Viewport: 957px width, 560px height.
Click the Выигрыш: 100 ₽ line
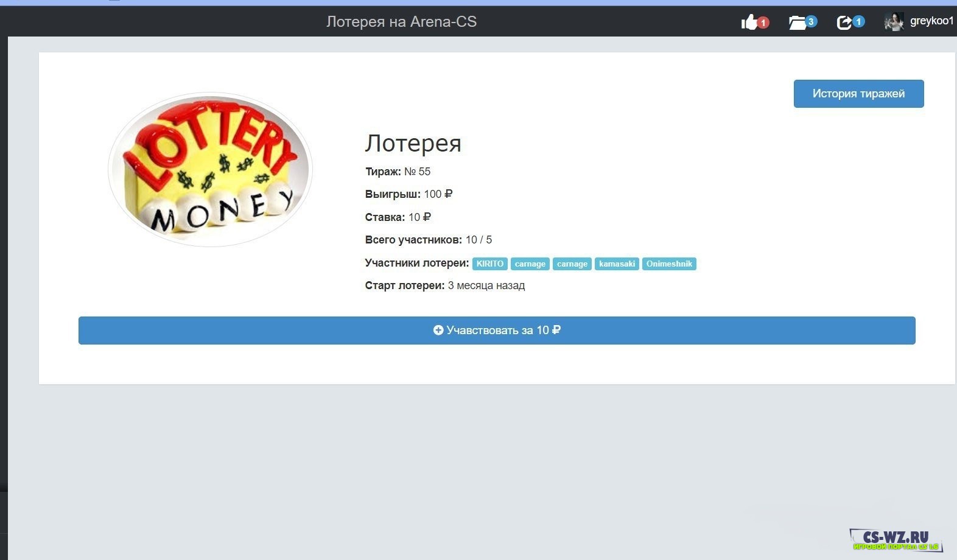pyautogui.click(x=408, y=194)
